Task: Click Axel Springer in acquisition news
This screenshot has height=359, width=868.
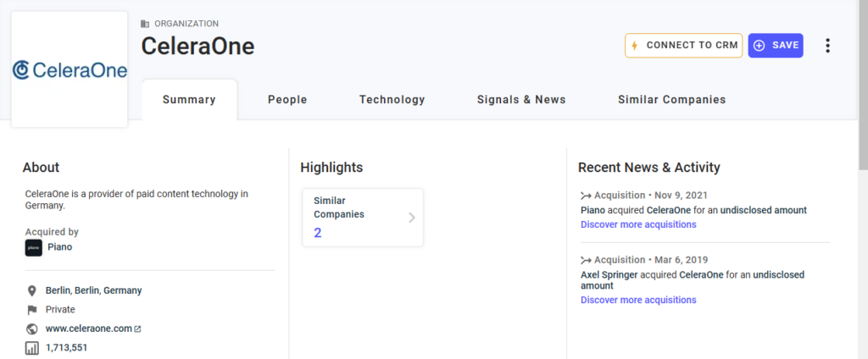Action: 607,275
